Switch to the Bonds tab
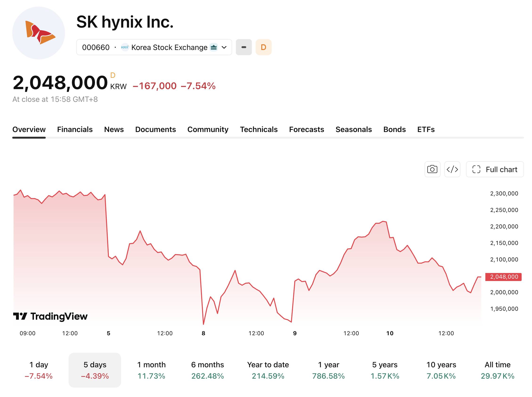This screenshot has height=397, width=532. click(394, 129)
